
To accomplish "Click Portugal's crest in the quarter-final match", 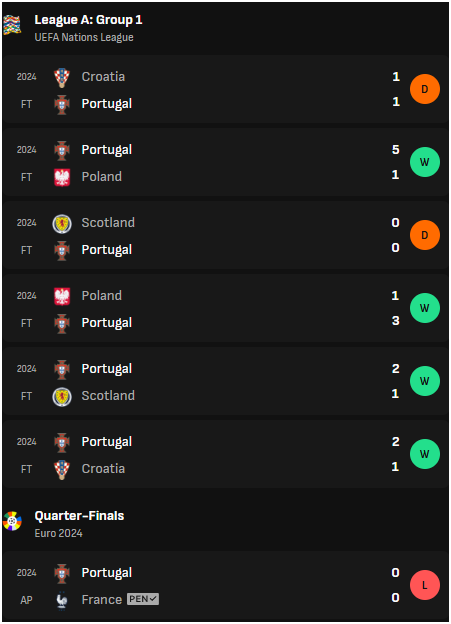I will pyautogui.click(x=62, y=573).
